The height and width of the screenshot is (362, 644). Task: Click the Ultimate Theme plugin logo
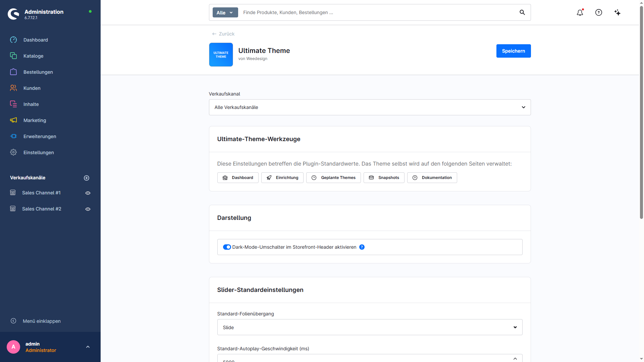click(221, 55)
